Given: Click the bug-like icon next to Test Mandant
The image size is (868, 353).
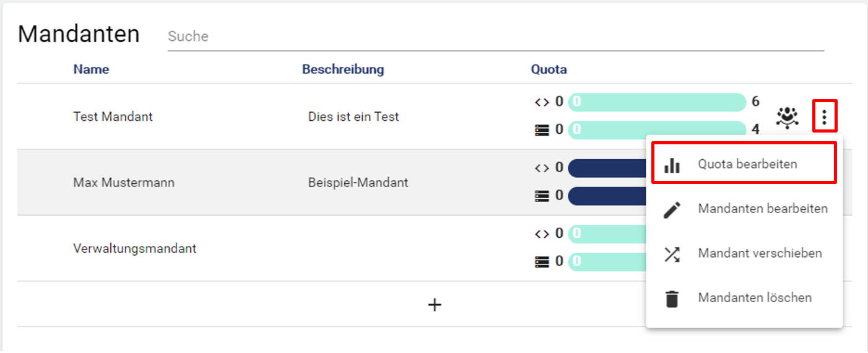Looking at the screenshot, I should 787,116.
